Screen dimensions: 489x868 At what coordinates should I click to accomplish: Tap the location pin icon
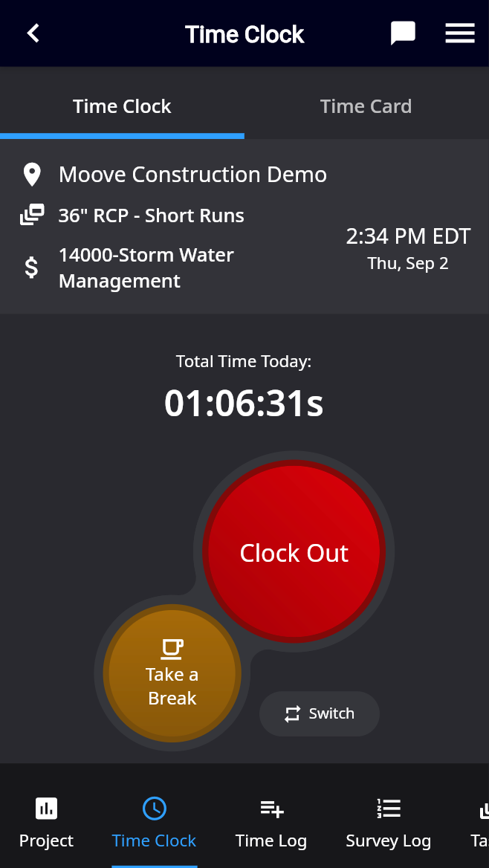32,175
